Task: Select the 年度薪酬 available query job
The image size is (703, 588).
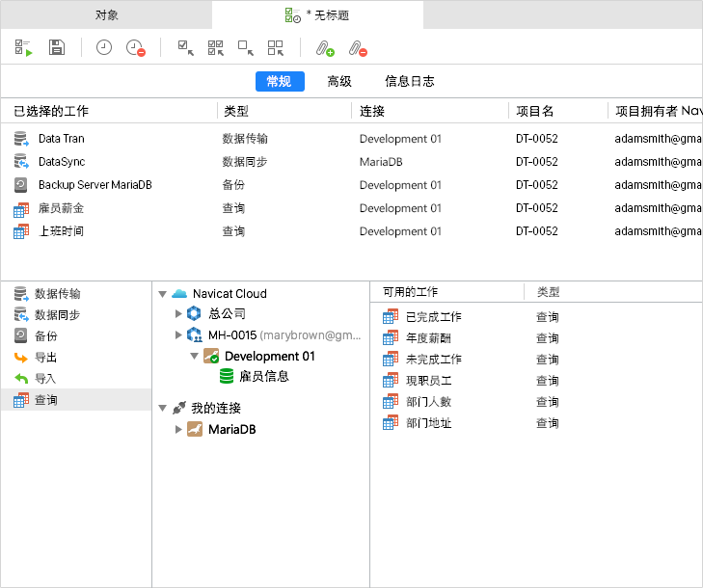Action: tap(428, 338)
